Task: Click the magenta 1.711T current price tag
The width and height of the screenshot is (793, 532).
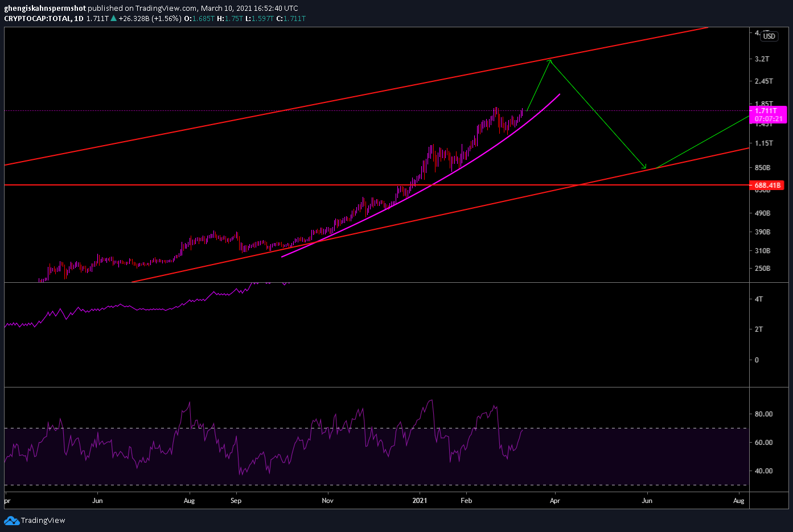Action: [766, 111]
